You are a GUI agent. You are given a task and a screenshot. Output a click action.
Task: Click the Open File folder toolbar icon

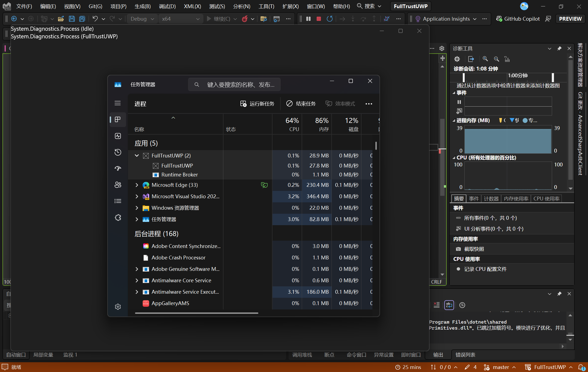coord(61,19)
